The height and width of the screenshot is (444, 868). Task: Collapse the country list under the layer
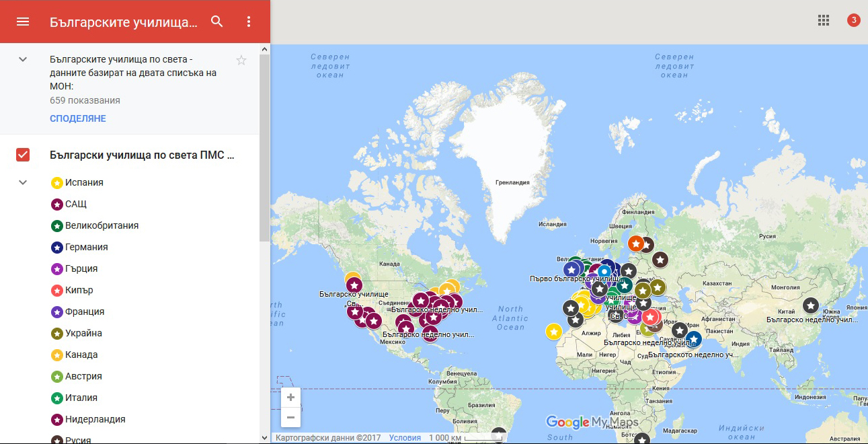point(23,182)
